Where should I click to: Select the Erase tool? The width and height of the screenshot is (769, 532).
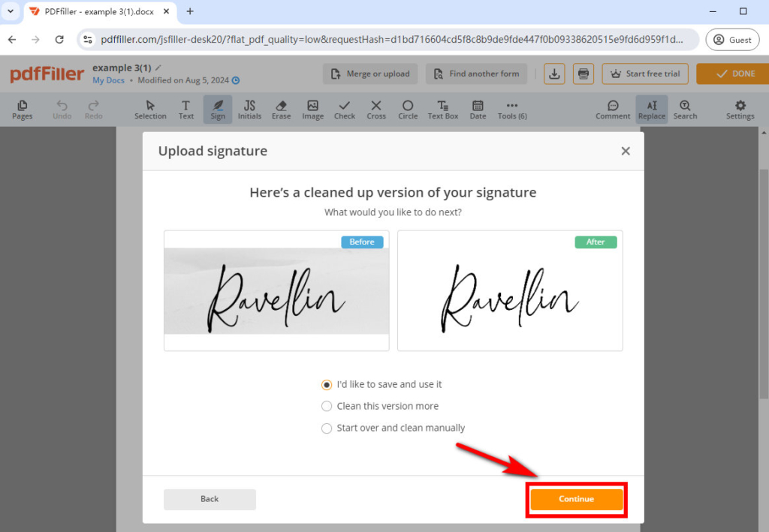click(281, 110)
